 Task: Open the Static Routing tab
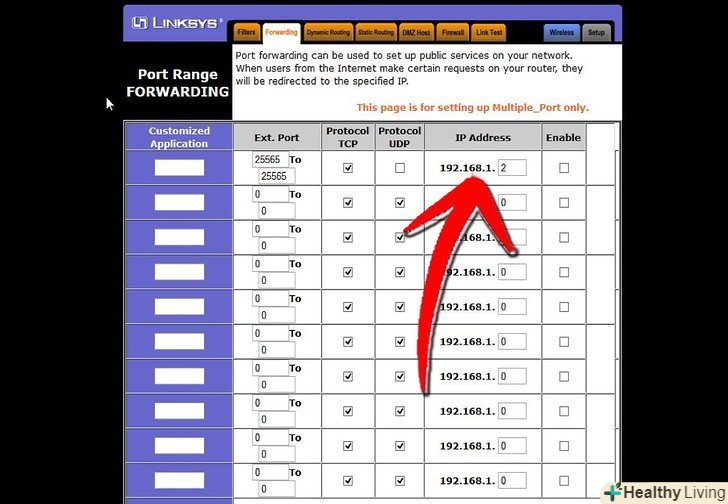[x=376, y=32]
